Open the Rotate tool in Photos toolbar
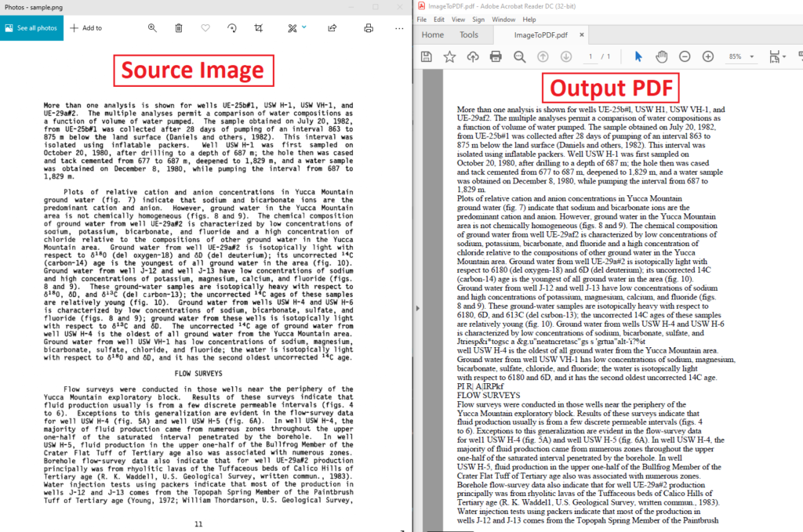 (x=232, y=27)
